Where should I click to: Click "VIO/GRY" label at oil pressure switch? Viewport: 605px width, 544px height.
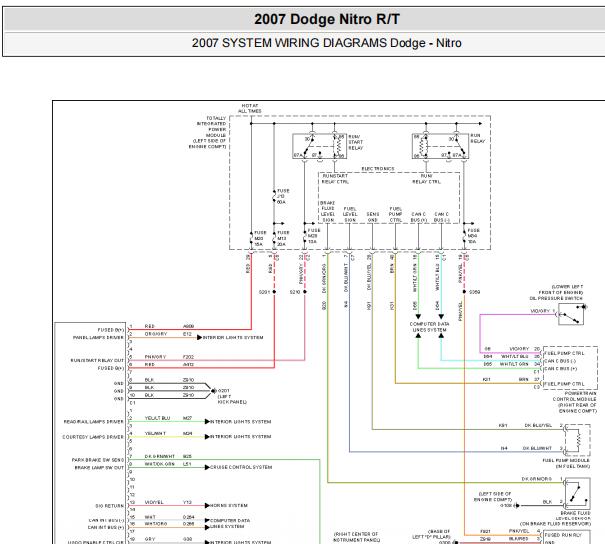pos(540,311)
